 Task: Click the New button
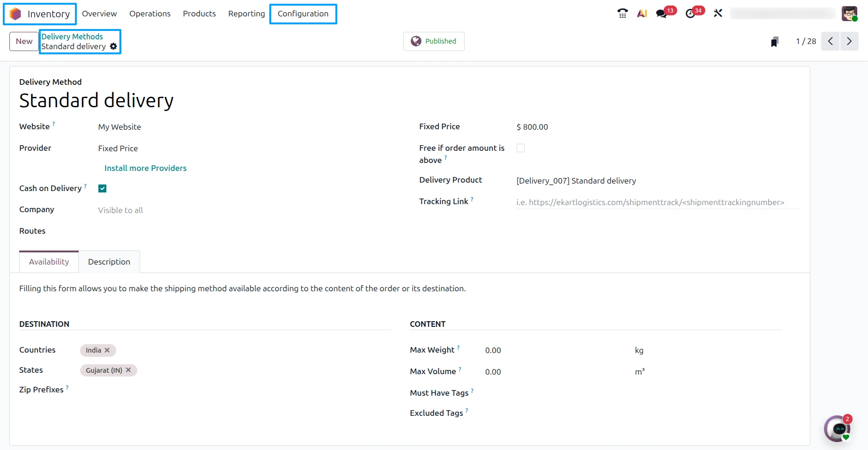(24, 41)
